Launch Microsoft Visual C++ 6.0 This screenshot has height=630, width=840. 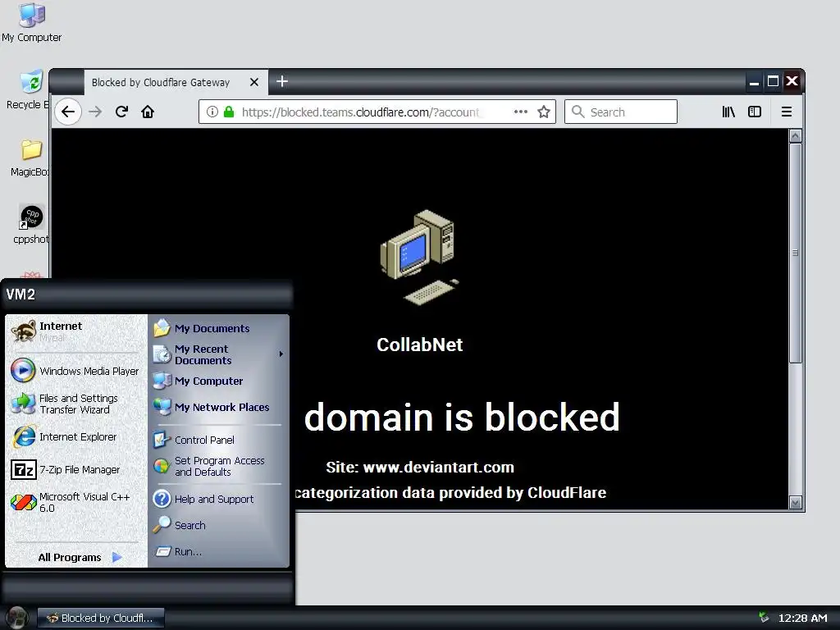coord(75,503)
